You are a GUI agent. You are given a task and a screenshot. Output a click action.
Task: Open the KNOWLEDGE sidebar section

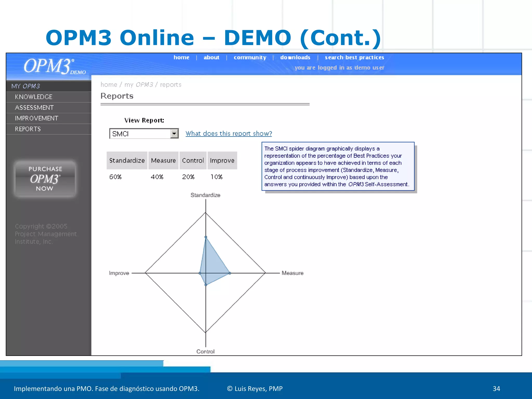[x=49, y=97]
